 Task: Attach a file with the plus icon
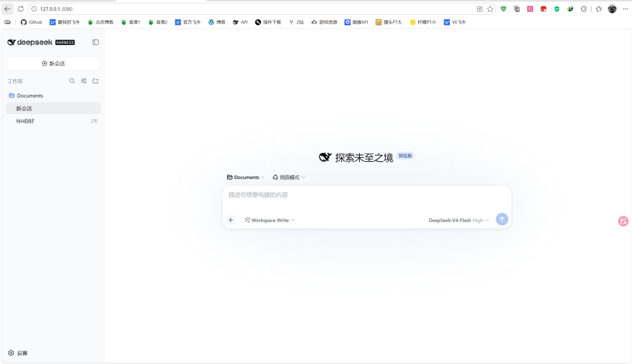click(231, 220)
